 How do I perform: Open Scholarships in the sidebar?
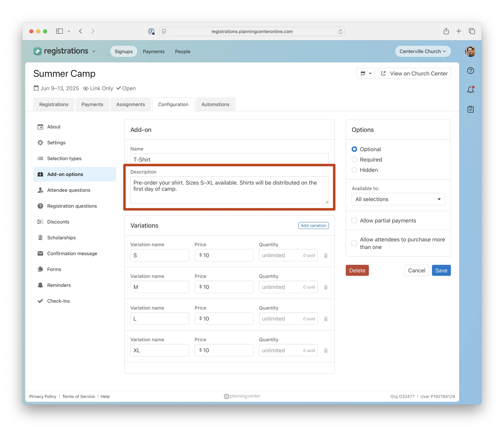[x=75, y=238]
